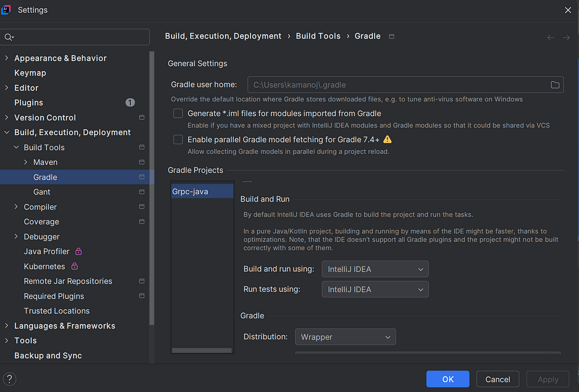Collapse the Build Tools node

click(x=16, y=147)
